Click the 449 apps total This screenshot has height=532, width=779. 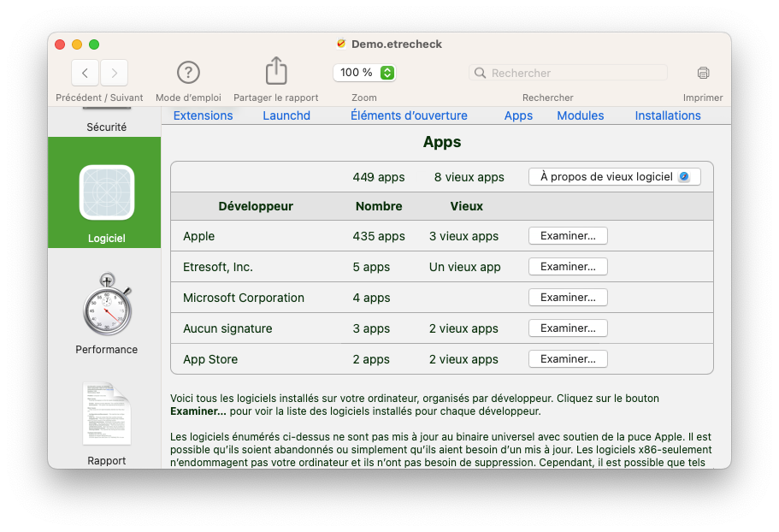(379, 177)
